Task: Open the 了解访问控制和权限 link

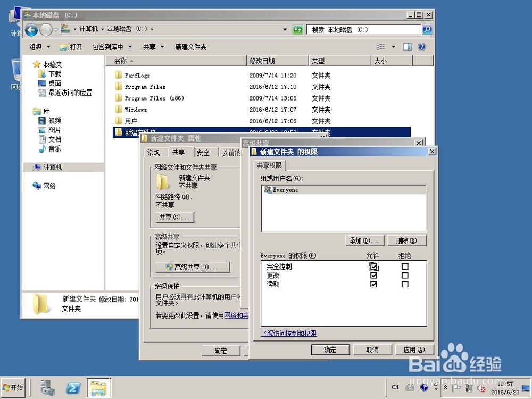Action: [289, 334]
